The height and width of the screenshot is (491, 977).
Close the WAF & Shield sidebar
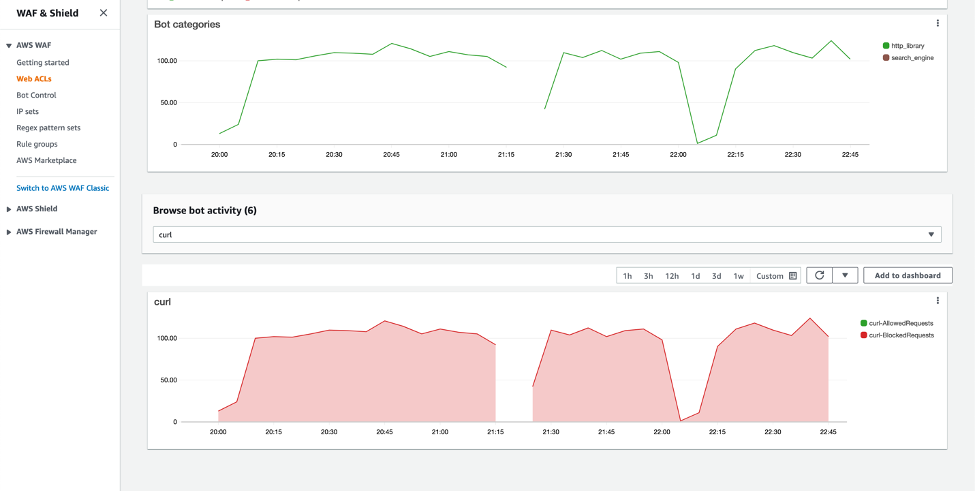103,13
